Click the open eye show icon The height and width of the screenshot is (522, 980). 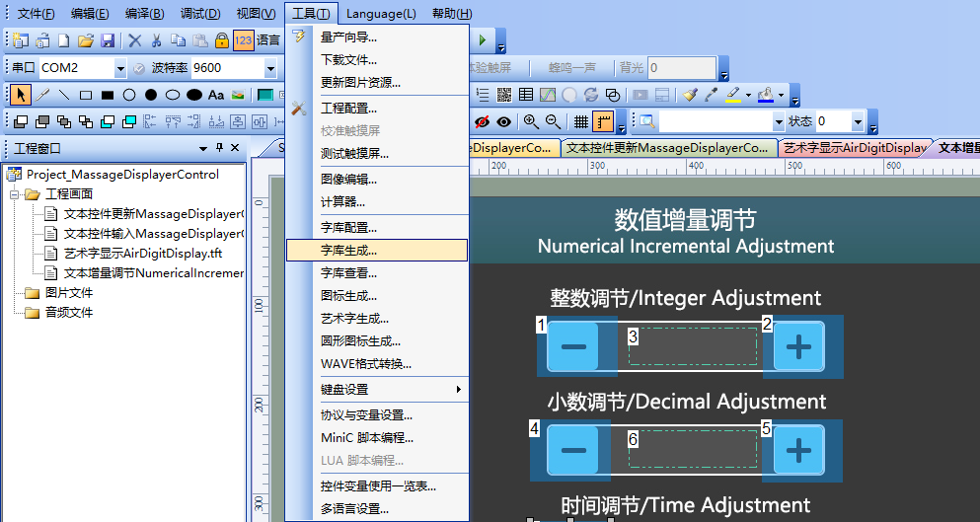point(503,121)
